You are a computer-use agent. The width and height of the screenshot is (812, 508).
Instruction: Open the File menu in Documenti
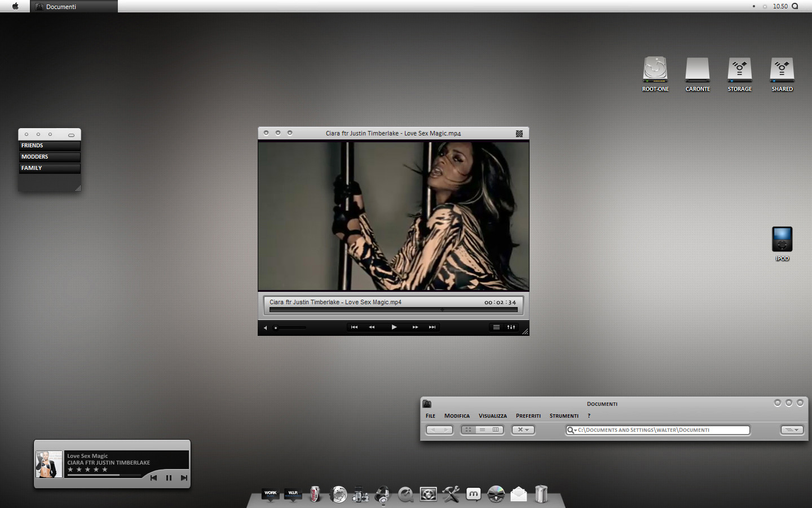click(430, 416)
